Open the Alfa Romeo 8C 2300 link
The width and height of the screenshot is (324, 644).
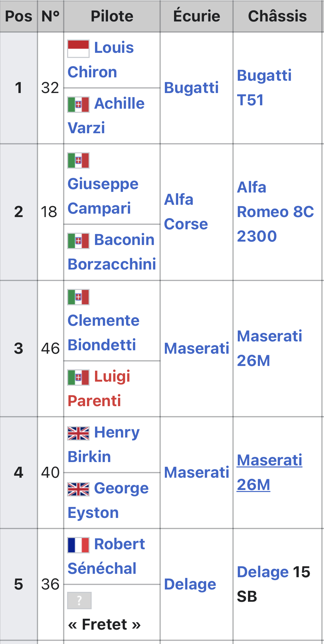275,212
